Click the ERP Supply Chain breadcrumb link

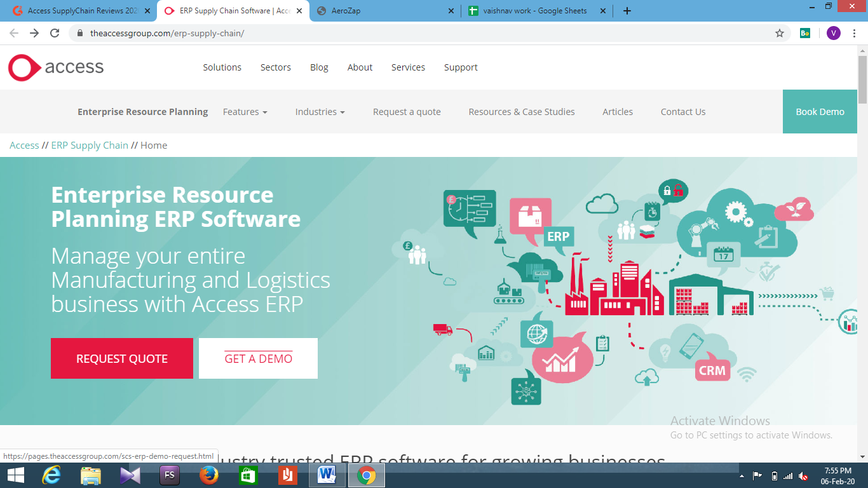pyautogui.click(x=90, y=146)
